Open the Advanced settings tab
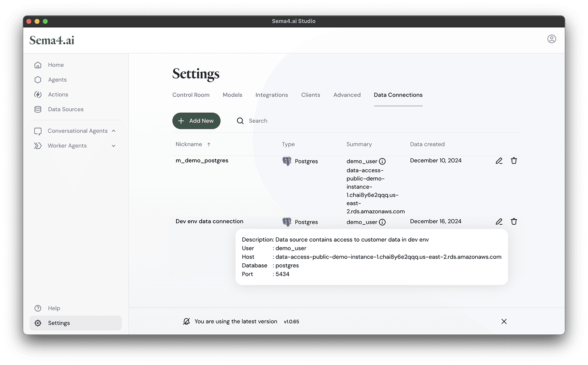Image resolution: width=588 pixels, height=365 pixels. (347, 95)
